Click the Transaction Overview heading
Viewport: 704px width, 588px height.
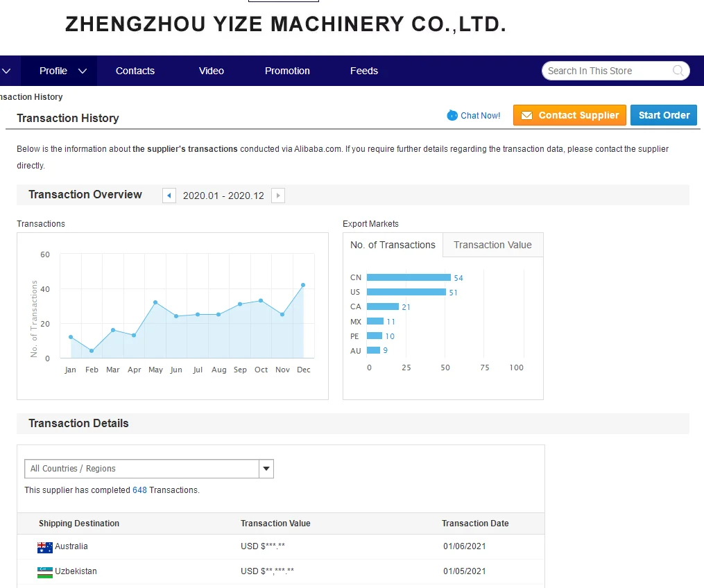tap(85, 195)
